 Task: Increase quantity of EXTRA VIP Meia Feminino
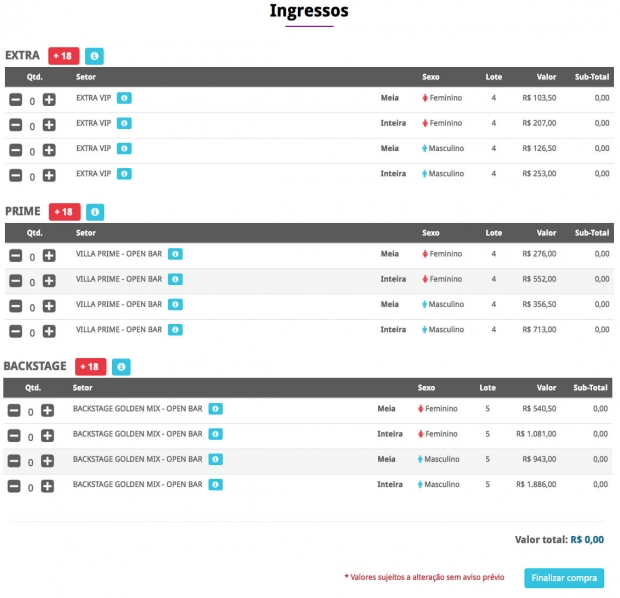(x=49, y=99)
